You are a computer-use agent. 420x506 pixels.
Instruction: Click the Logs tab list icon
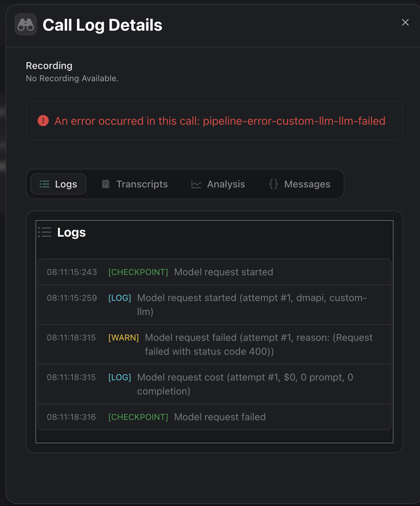(x=45, y=184)
